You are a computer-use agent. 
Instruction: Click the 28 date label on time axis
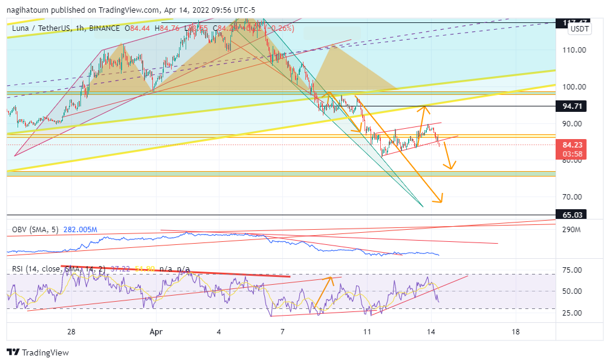pos(71,332)
